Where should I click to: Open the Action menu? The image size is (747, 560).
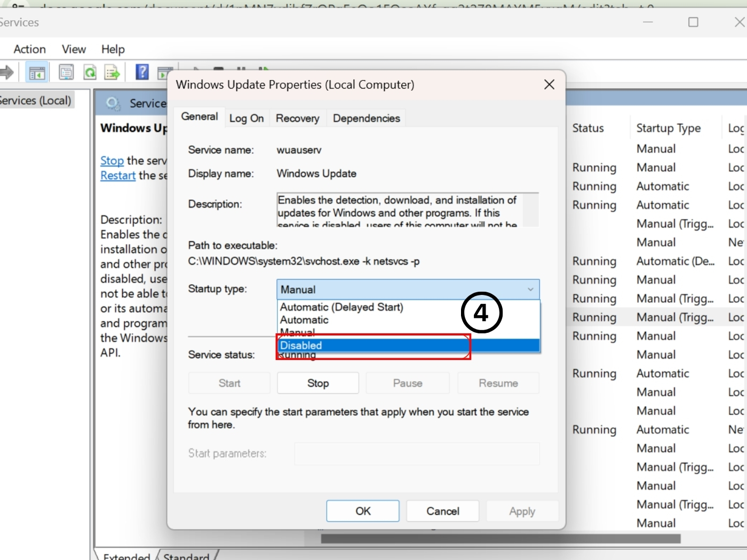coord(30,50)
